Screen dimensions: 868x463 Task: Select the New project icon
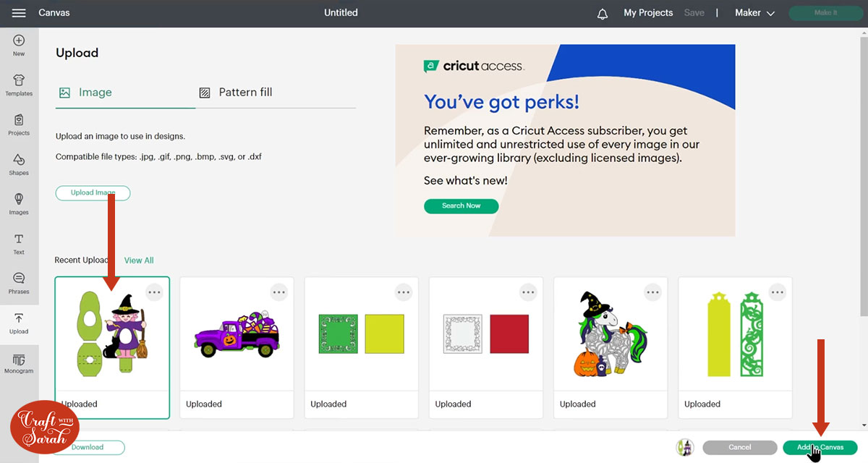(19, 45)
